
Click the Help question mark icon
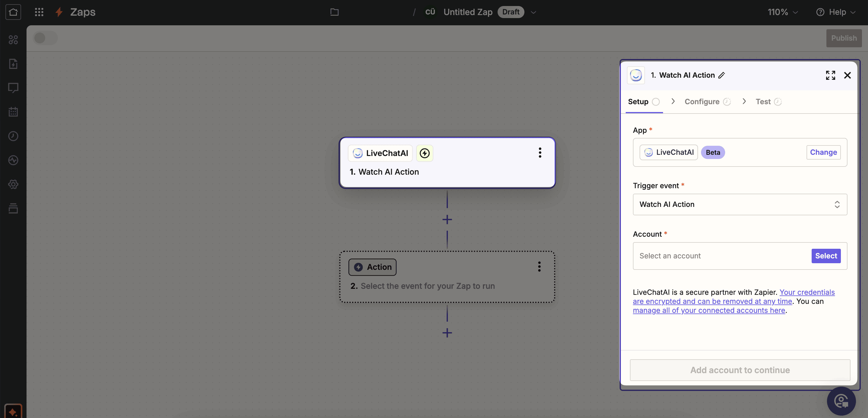(x=820, y=12)
